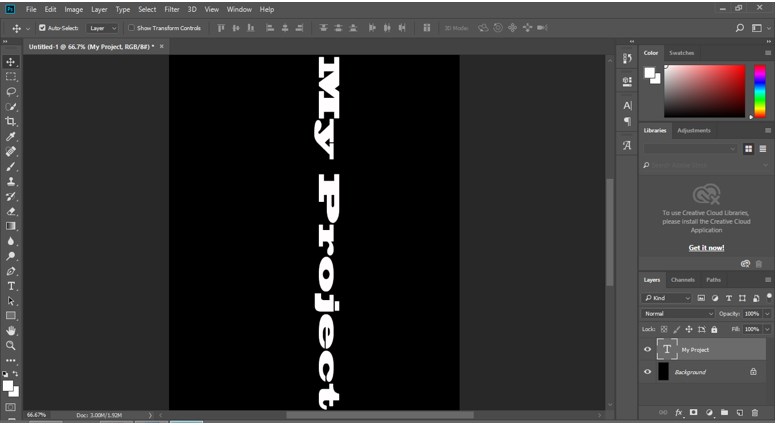Hide the Background layer
This screenshot has height=425, width=776.
coord(647,372)
